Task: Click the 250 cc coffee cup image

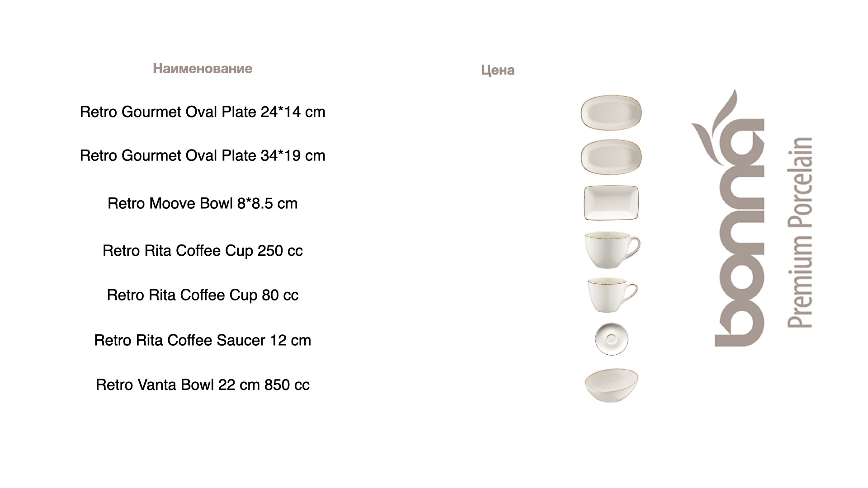Action: pos(612,250)
